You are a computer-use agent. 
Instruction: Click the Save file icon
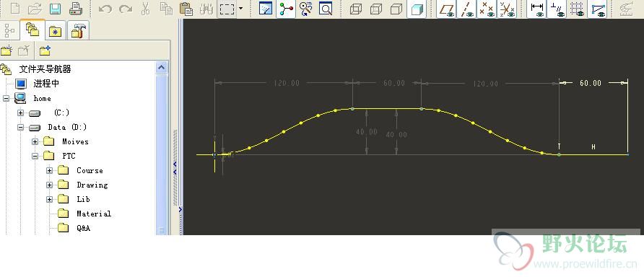(56, 9)
